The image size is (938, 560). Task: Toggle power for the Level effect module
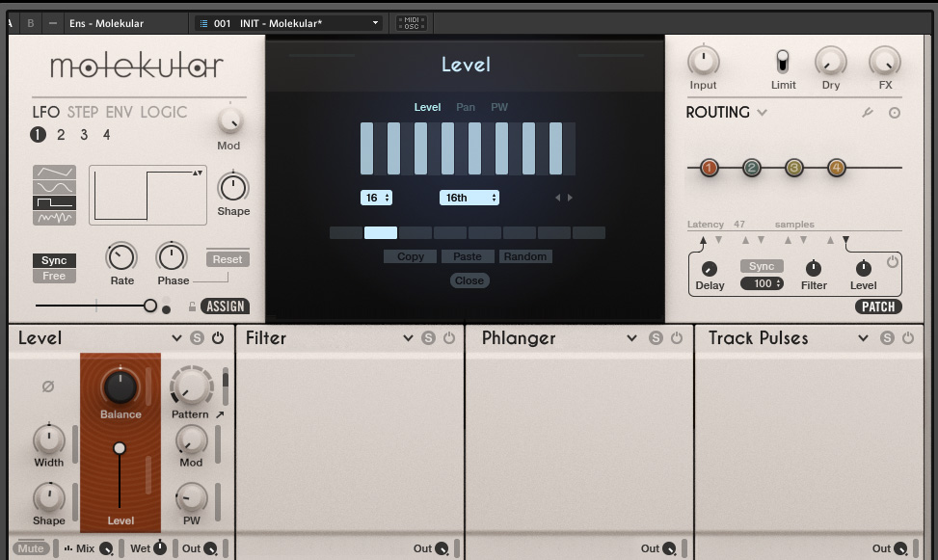(218, 338)
